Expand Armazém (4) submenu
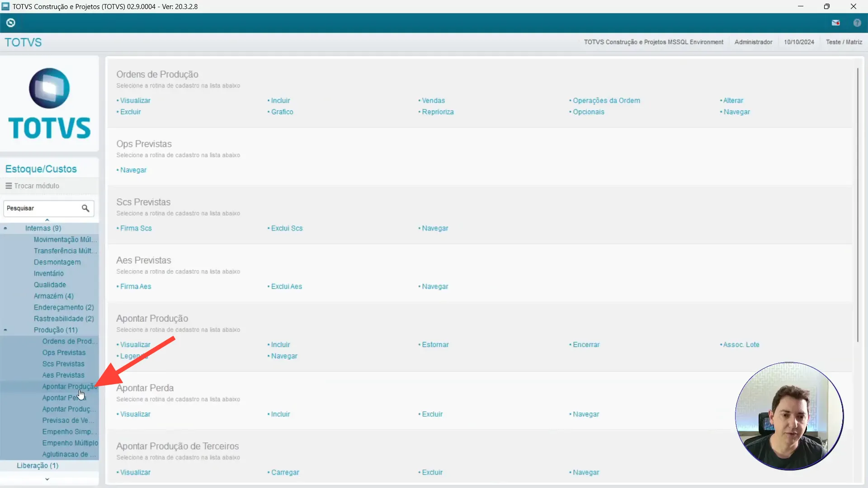 click(54, 296)
